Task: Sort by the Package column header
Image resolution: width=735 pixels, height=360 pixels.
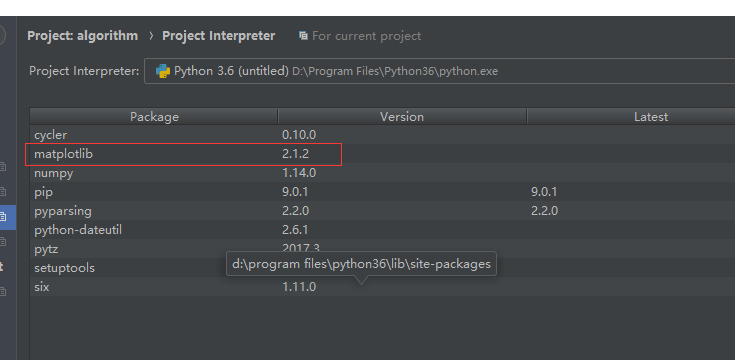Action: pyautogui.click(x=154, y=117)
